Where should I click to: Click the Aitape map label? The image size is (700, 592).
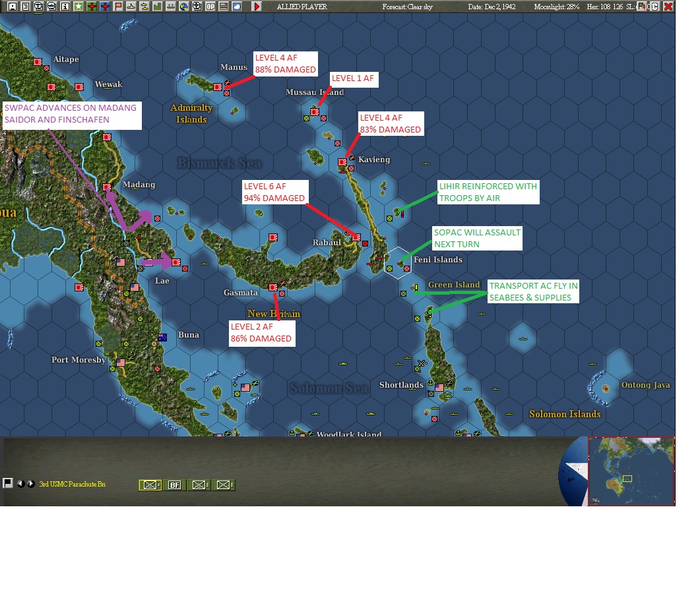click(66, 59)
